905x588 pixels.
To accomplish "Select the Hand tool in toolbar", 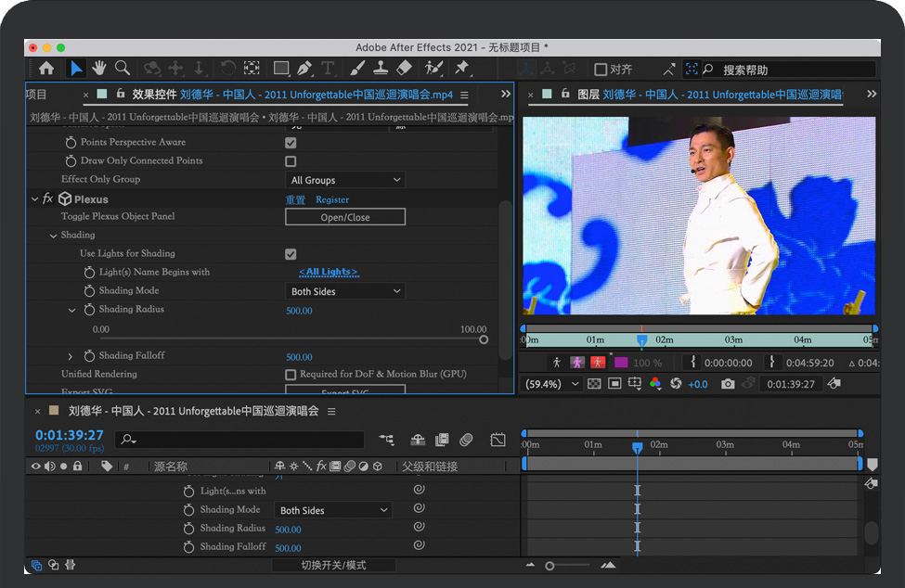I will coord(99,69).
